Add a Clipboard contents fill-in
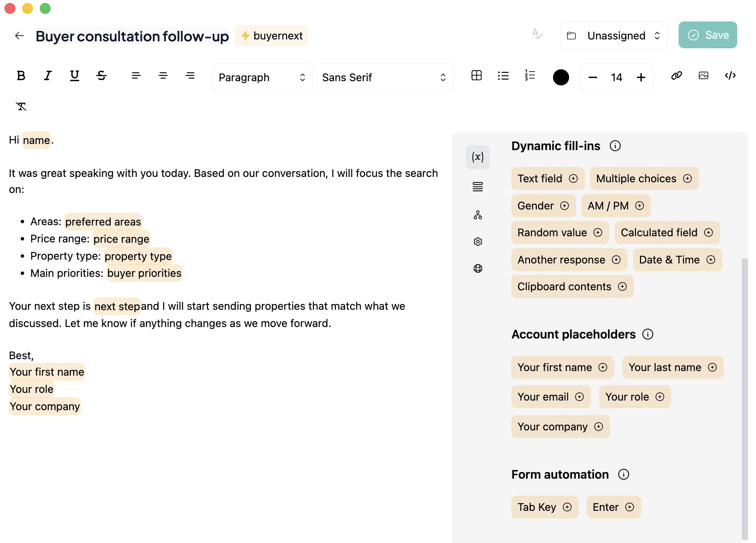The height and width of the screenshot is (543, 756). 572,286
